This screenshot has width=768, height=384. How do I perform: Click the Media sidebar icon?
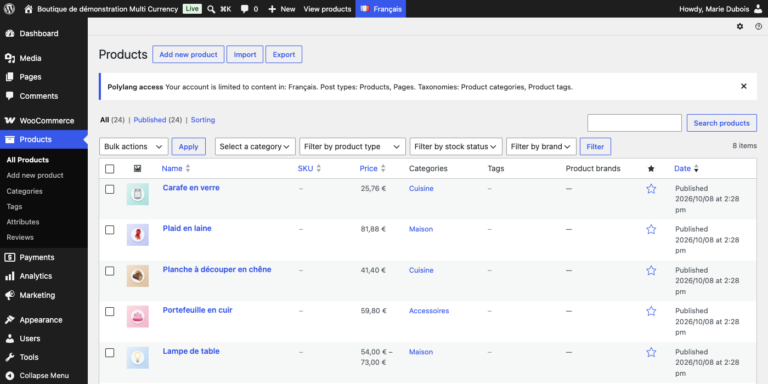click(x=9, y=58)
